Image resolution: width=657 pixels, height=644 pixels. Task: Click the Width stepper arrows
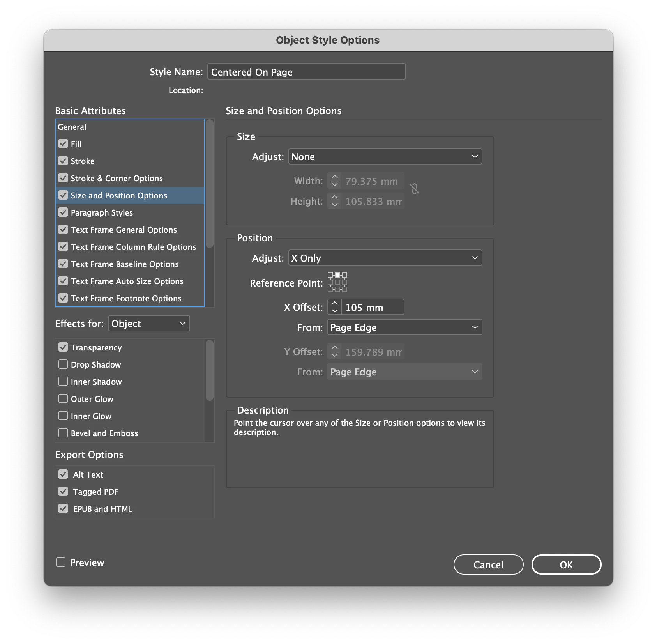(x=335, y=181)
